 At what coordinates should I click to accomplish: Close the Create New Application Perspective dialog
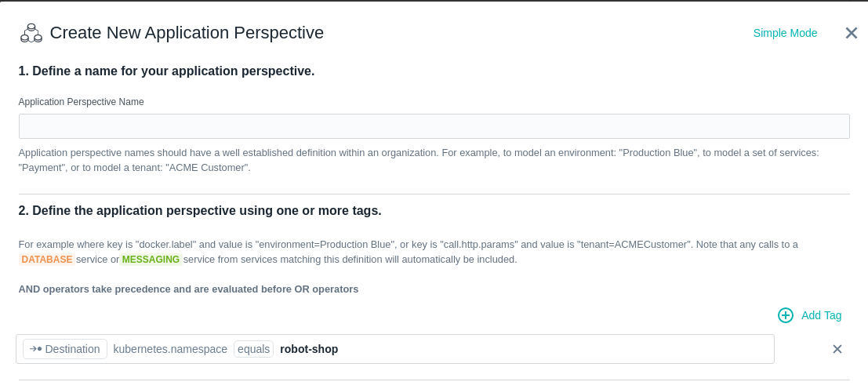tap(852, 33)
